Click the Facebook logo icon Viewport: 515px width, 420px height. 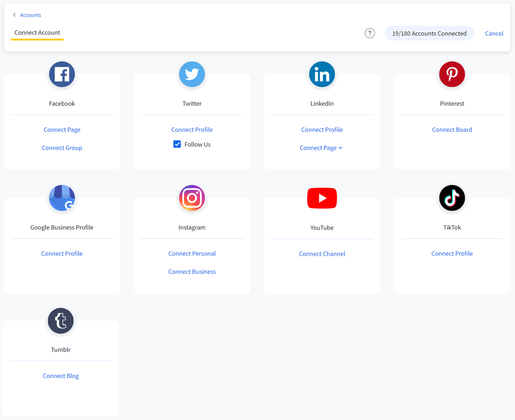(x=62, y=74)
